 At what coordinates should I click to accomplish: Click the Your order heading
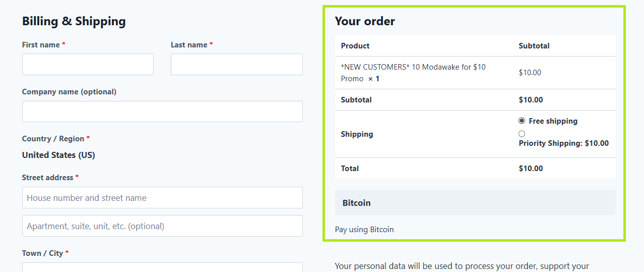(365, 21)
